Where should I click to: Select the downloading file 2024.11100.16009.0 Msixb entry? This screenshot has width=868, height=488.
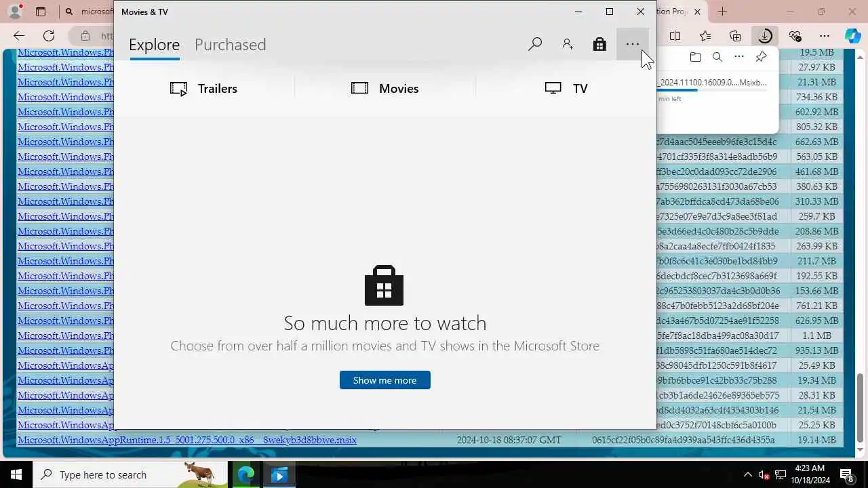coord(713,83)
